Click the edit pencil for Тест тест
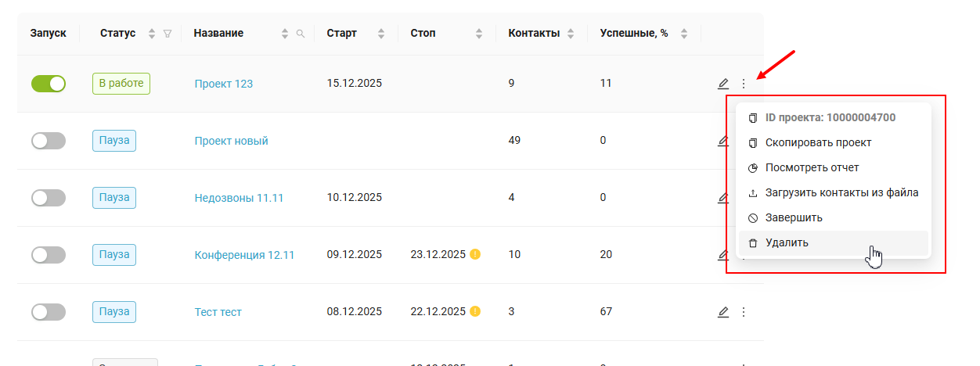Image resolution: width=980 pixels, height=366 pixels. click(722, 312)
